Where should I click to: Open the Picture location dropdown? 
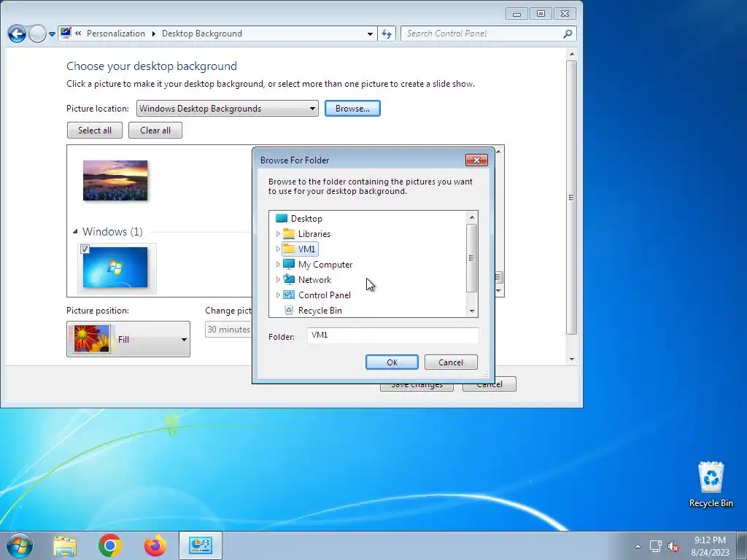coord(228,109)
